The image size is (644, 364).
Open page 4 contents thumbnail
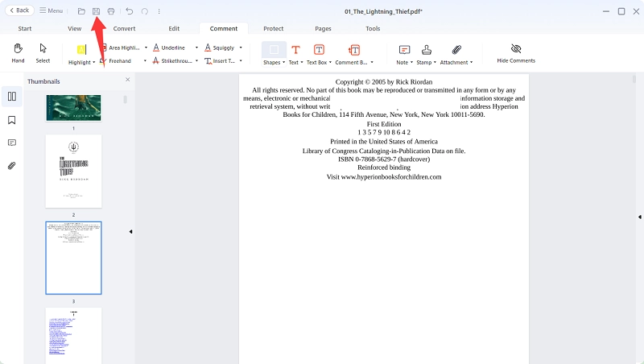pyautogui.click(x=73, y=336)
